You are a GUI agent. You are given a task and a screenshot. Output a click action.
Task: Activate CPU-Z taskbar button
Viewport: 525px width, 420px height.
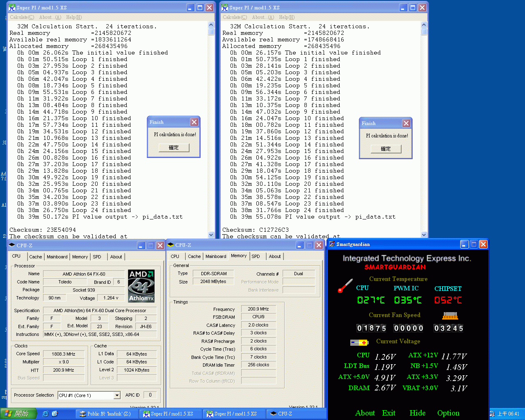(x=297, y=414)
